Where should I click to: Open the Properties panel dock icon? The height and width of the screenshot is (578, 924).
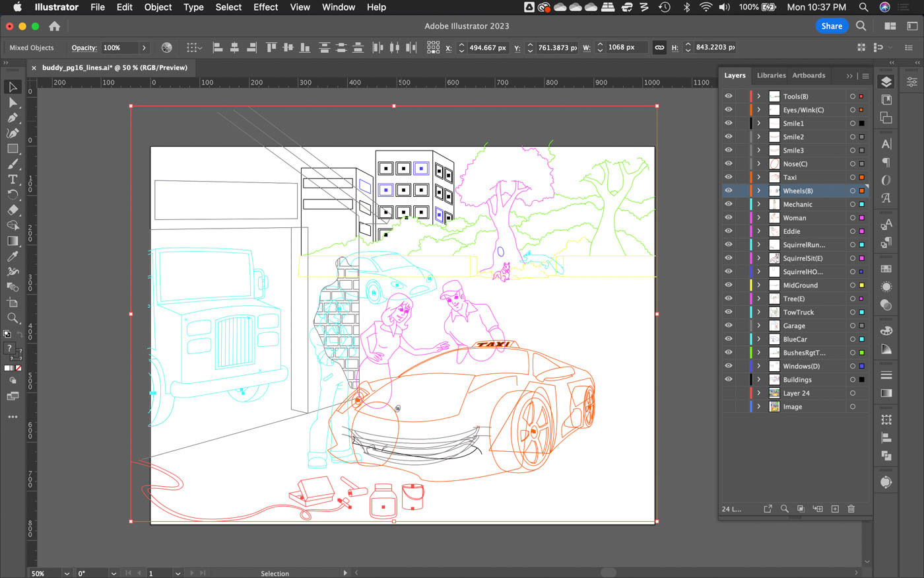tap(911, 82)
